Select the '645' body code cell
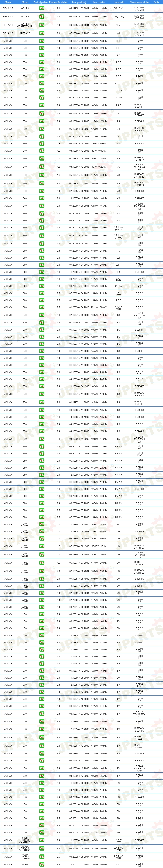The width and height of the screenshot is (163, 868). point(118,524)
